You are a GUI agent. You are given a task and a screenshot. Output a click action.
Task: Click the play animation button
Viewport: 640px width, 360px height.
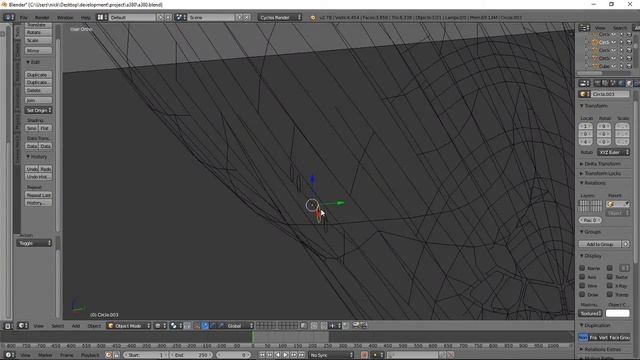(286, 355)
